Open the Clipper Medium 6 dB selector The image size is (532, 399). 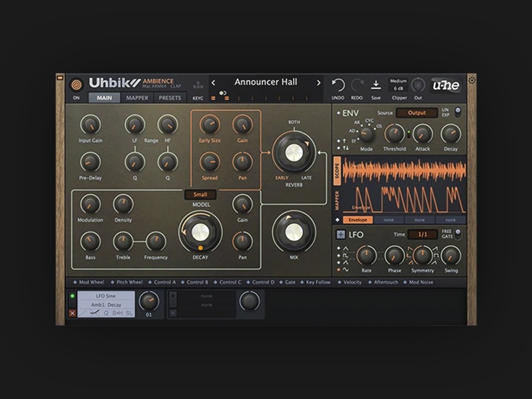398,85
